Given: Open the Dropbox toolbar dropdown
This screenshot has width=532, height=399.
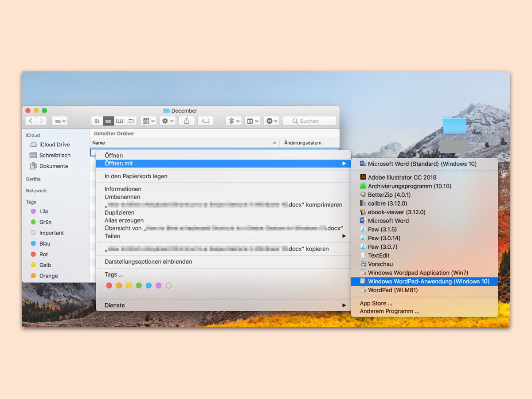Looking at the screenshot, I should point(234,121).
